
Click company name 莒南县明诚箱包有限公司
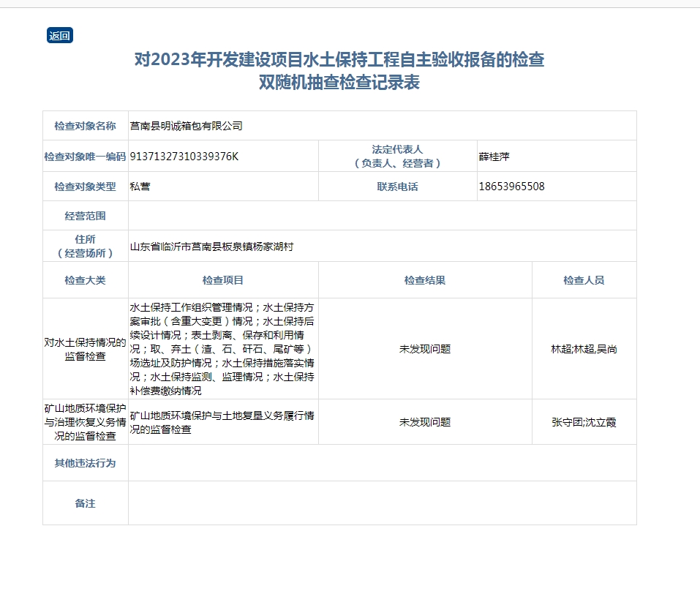tap(186, 126)
